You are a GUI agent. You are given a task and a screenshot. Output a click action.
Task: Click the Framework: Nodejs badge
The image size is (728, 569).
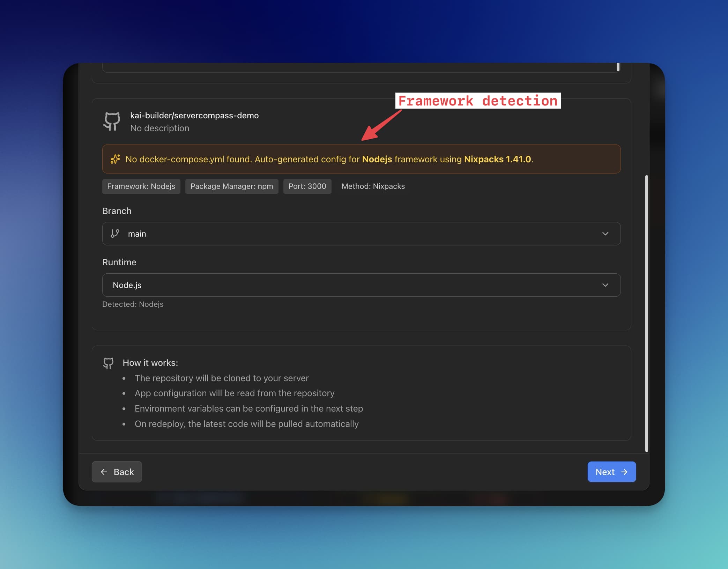(x=141, y=186)
